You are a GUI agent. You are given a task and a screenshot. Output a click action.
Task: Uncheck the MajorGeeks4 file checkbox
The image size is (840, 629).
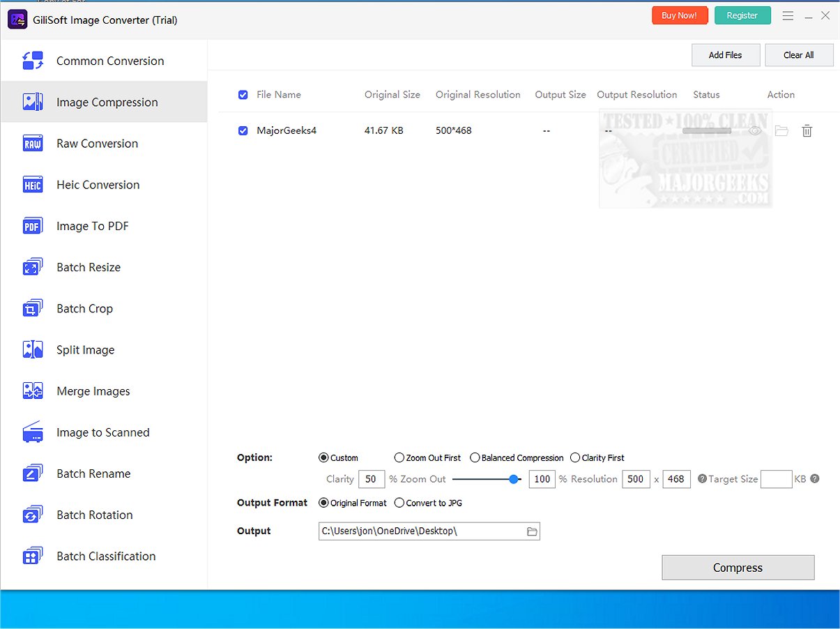coord(243,130)
